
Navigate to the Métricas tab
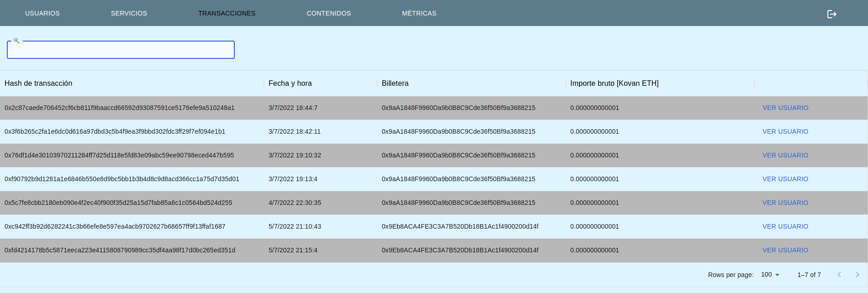[419, 13]
